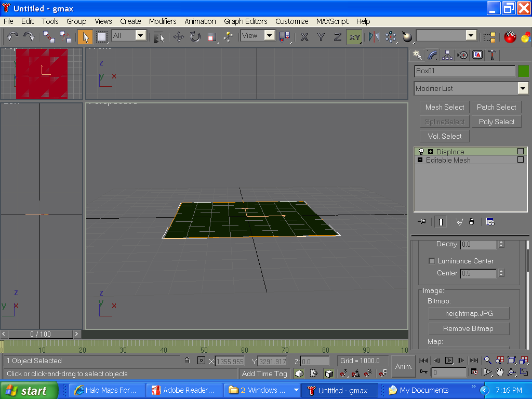Activate the Select and Move tool
Image resolution: width=532 pixels, height=399 pixels.
[178, 37]
